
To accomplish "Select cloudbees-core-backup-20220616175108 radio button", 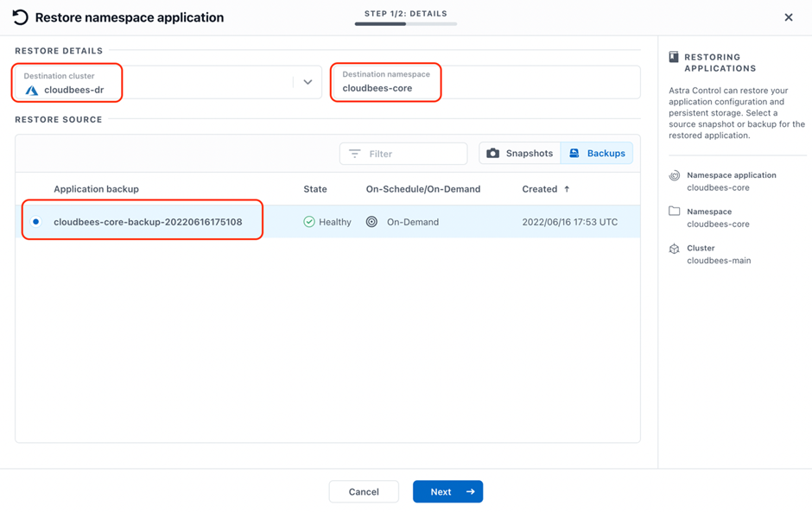I will tap(35, 222).
